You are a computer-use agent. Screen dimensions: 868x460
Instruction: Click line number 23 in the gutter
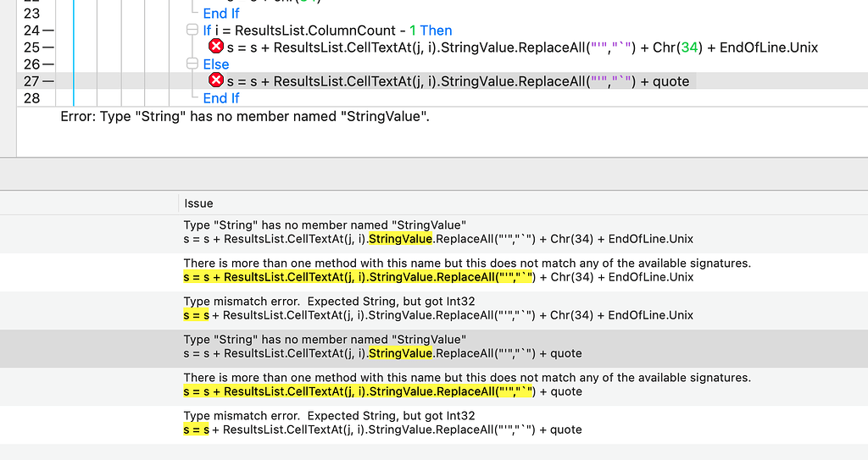pos(31,14)
